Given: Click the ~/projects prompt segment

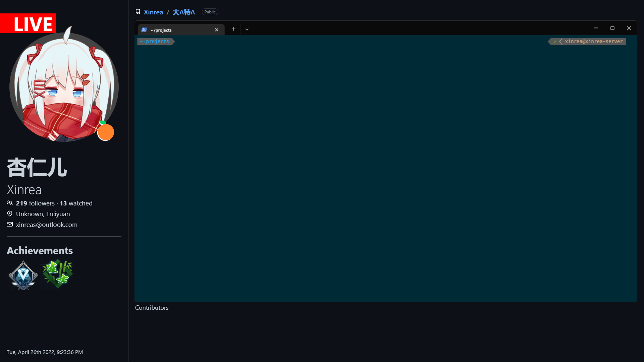Looking at the screenshot, I should tap(156, 42).
